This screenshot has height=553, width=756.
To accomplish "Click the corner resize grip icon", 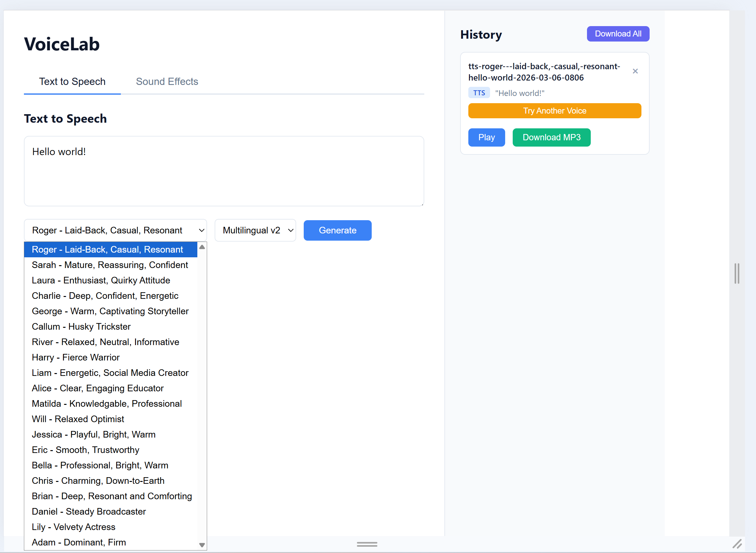I will (736, 544).
